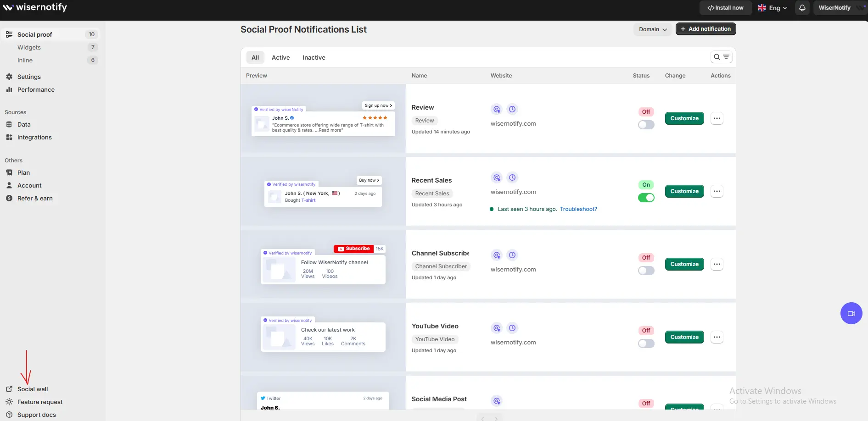Open more actions for Recent Sales notification

coord(717,191)
